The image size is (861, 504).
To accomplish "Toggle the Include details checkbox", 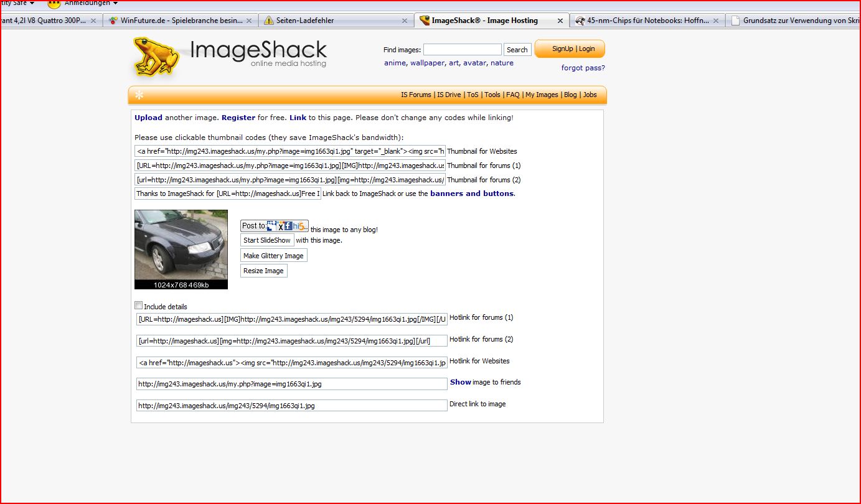I will pyautogui.click(x=138, y=306).
